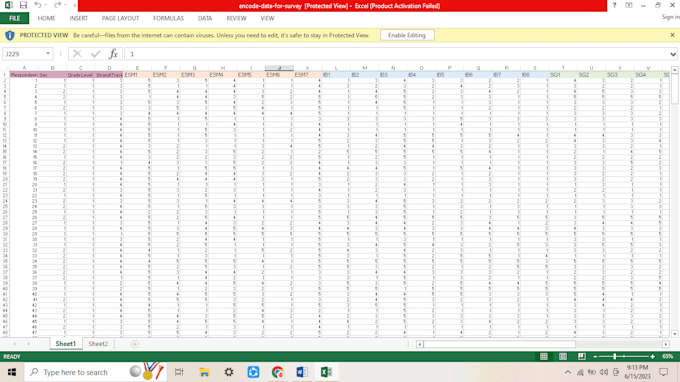Click the zoom in plus button
Screen dimensions: 680x382
[x=653, y=356]
